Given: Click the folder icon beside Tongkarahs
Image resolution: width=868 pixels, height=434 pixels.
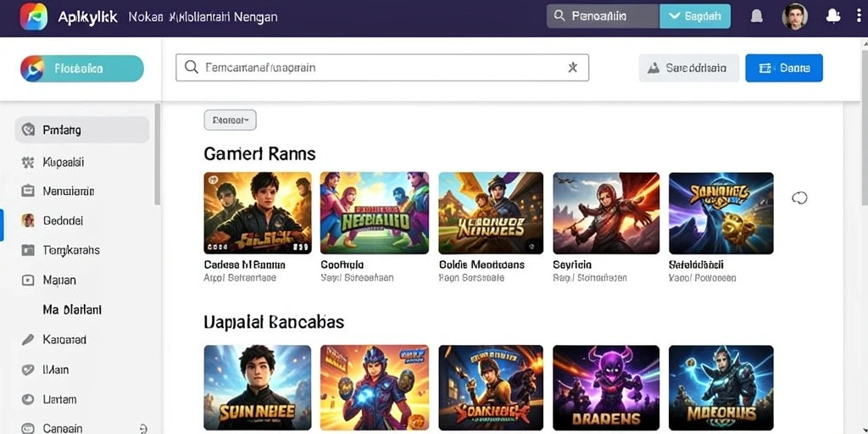Looking at the screenshot, I should tap(28, 250).
